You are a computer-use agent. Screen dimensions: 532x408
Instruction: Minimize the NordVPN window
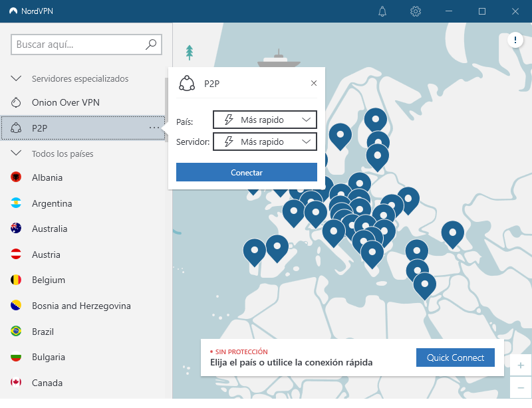point(448,11)
